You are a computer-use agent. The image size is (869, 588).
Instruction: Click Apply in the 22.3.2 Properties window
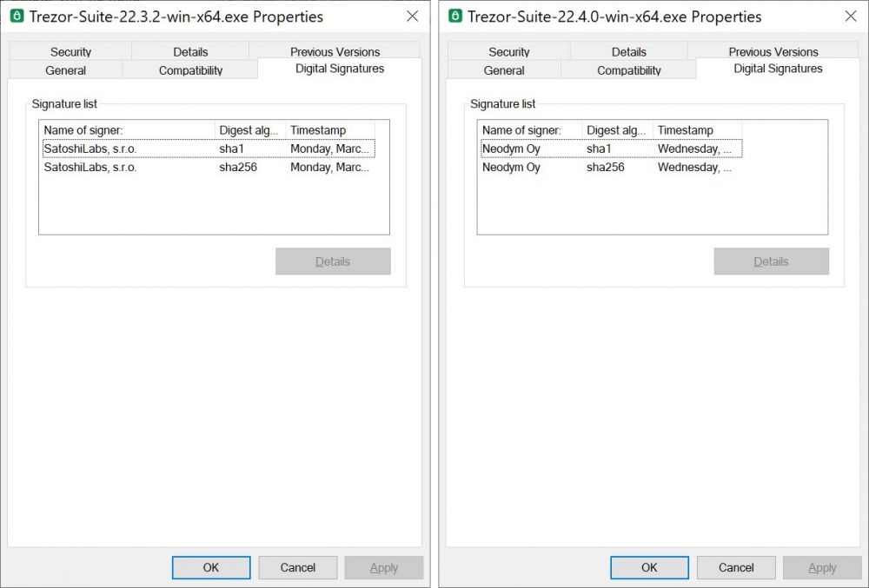click(x=384, y=567)
